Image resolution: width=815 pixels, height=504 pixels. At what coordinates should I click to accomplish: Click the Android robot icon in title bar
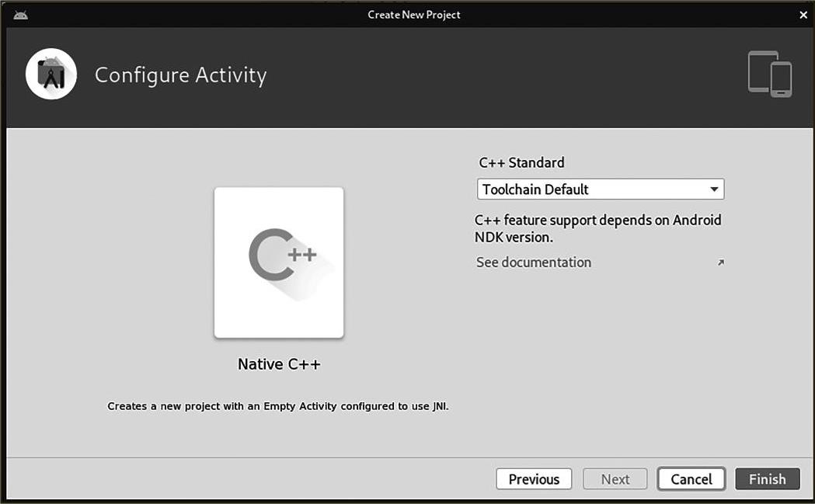21,15
